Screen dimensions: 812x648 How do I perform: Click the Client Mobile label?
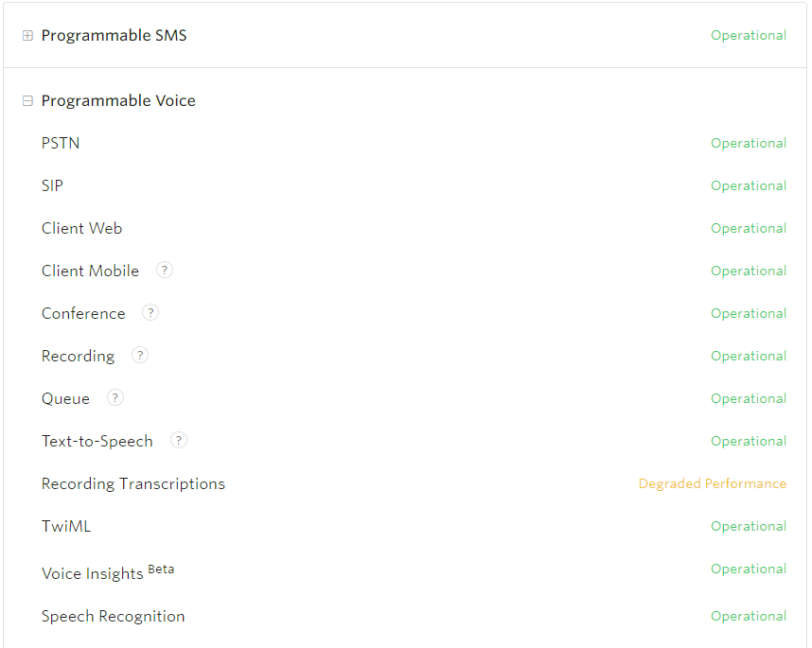[x=90, y=271]
